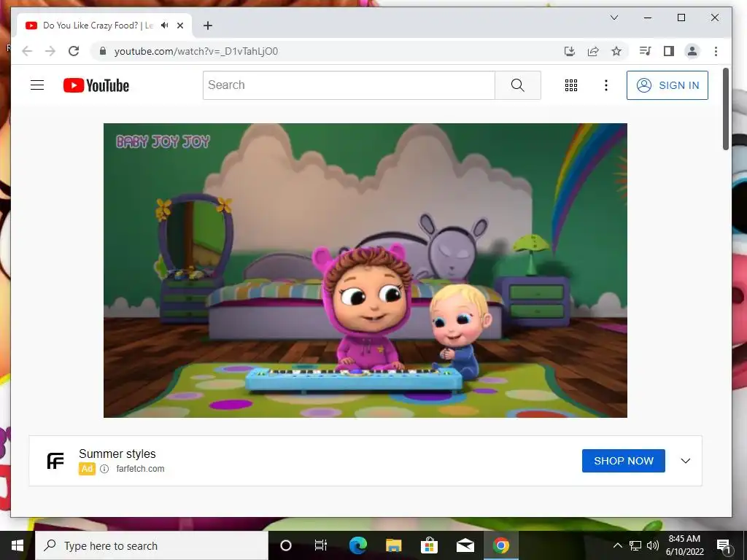This screenshot has height=560, width=747.
Task: Open the Chrome three-dot customize menu
Action: click(716, 51)
